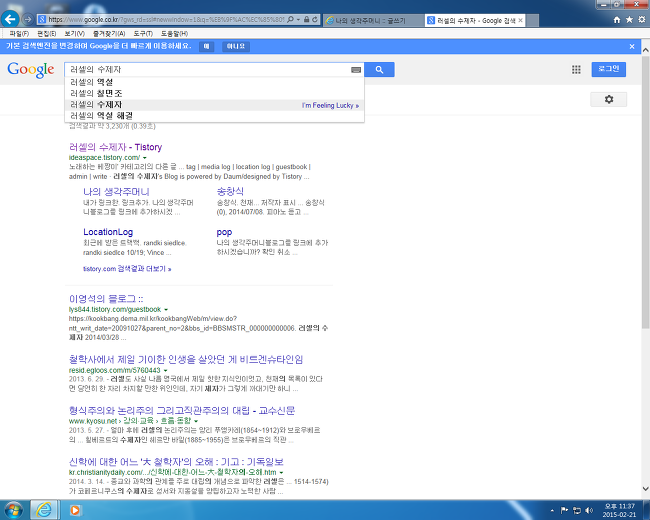Select suggestion 러셀의 찰면조
Screen dimensions: 650x520
click(214, 93)
